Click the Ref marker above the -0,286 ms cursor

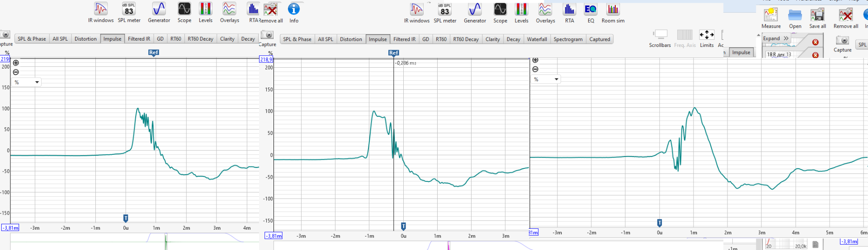pos(393,53)
